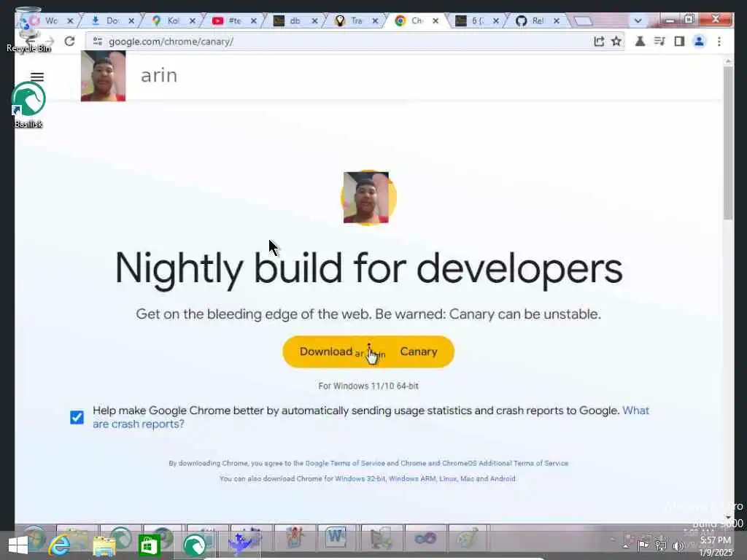Click the volume speaker tray icon
The height and width of the screenshot is (560, 747).
pos(678,545)
